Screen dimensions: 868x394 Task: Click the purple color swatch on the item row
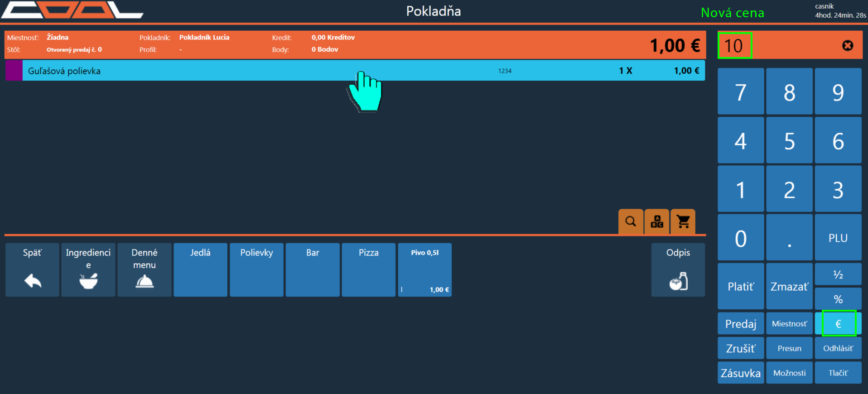(14, 71)
